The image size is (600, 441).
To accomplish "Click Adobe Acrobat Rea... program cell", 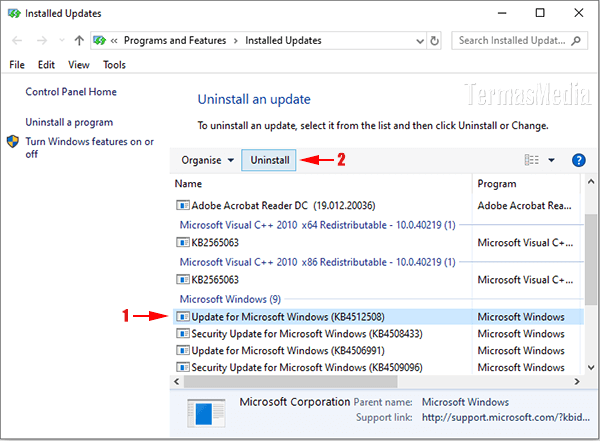I will [x=525, y=206].
